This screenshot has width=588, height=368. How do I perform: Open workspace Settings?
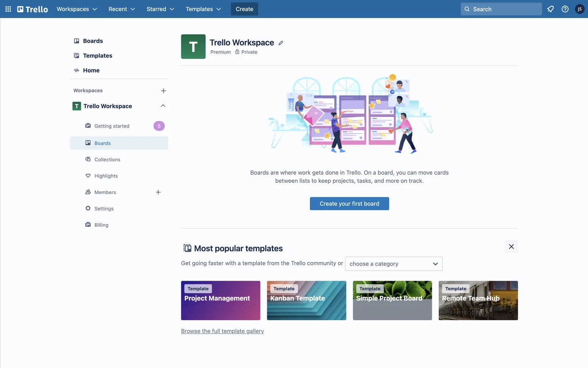click(x=119, y=208)
